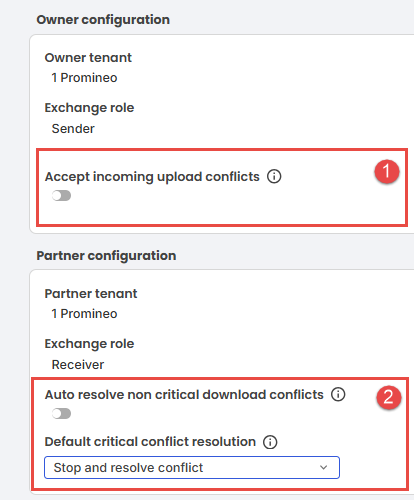Open the Default critical conflict resolution dropdown
The height and width of the screenshot is (500, 414).
tap(192, 467)
